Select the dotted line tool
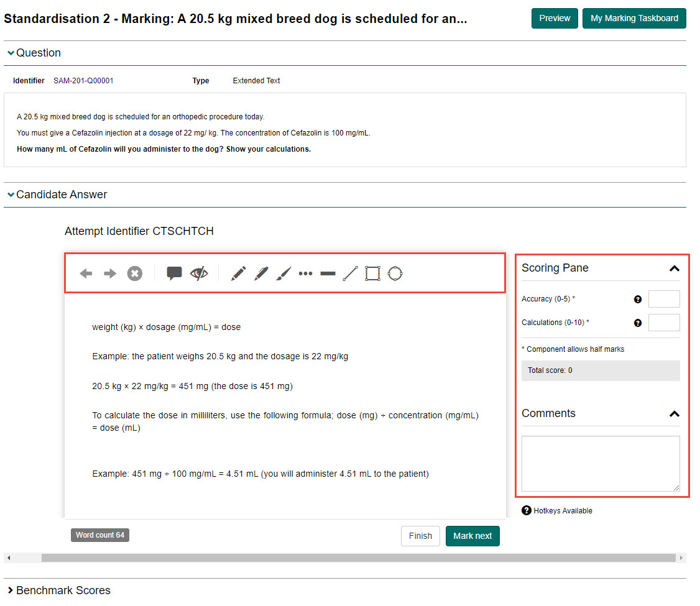This screenshot has width=700, height=606. pyautogui.click(x=305, y=273)
